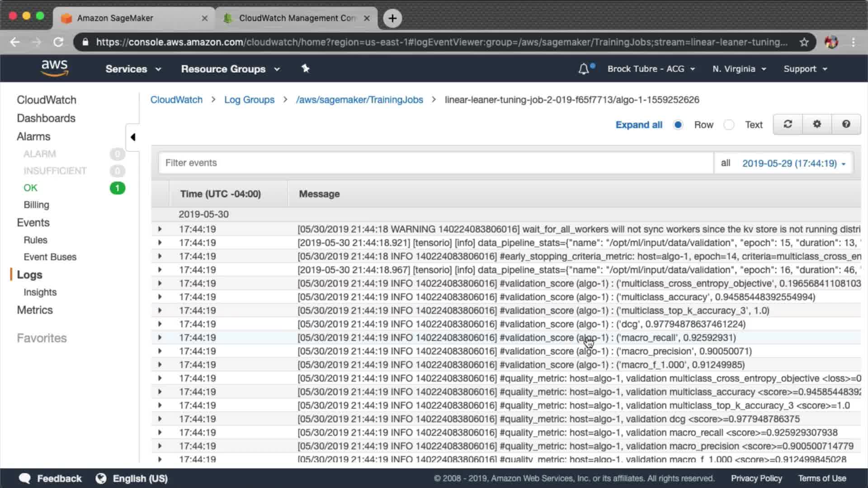Open log viewer settings gear icon
868x488 pixels.
point(817,124)
